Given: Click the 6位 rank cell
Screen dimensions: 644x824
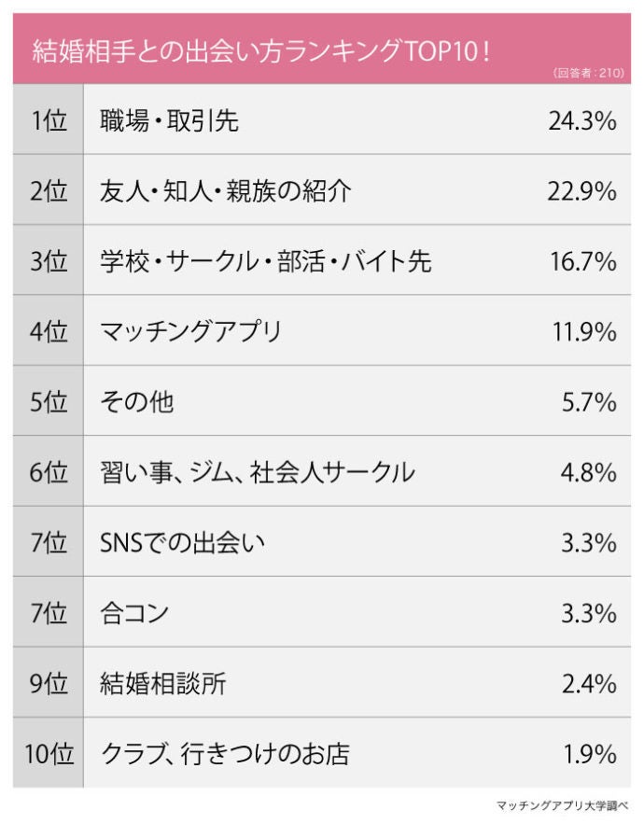Looking at the screenshot, I should [x=49, y=472].
